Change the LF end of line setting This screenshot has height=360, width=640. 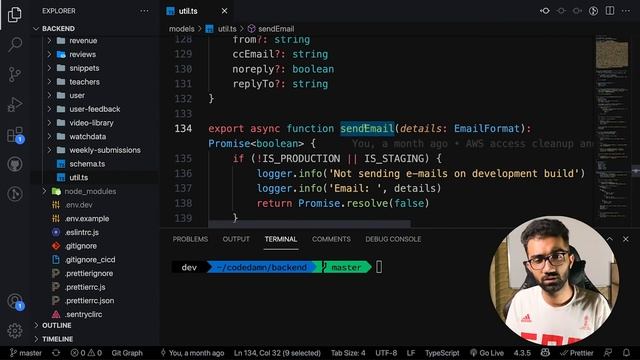click(x=411, y=353)
